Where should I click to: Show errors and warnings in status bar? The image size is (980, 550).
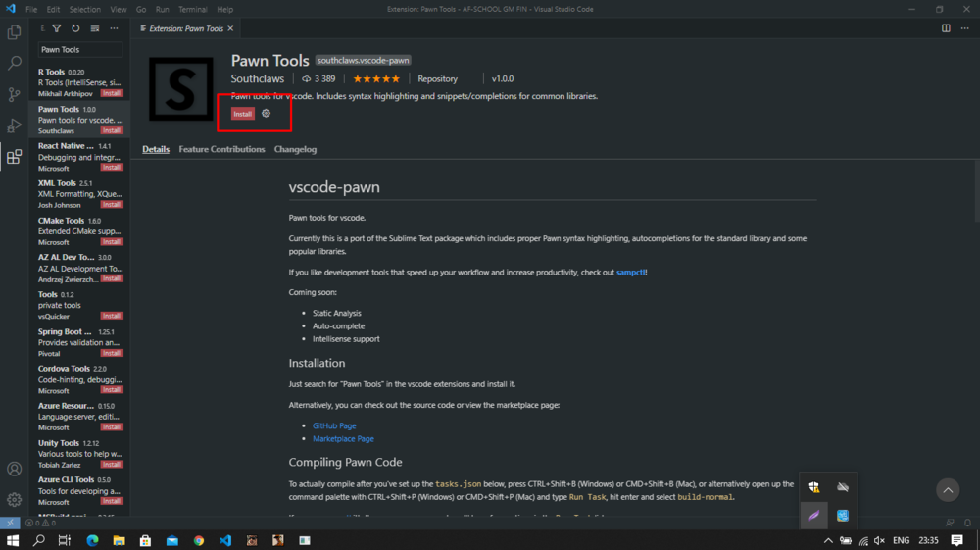pos(41,523)
